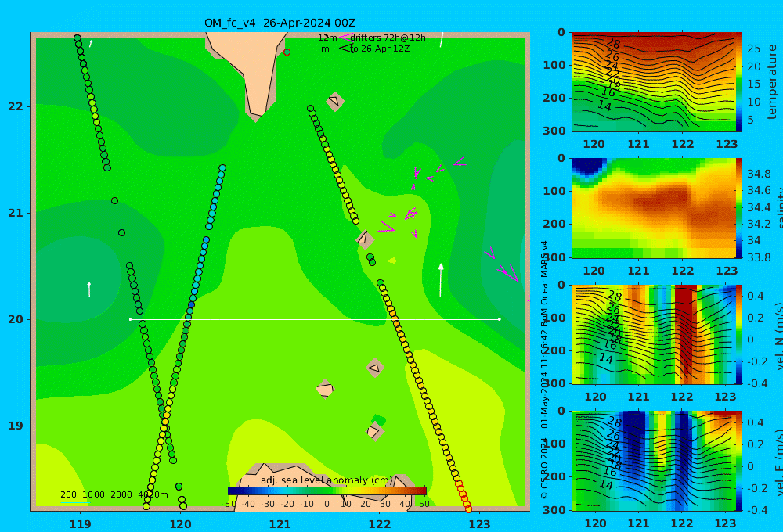Viewport: 783px width, 532px height.
Task: Click the main map longitude label 120
Action: click(180, 524)
